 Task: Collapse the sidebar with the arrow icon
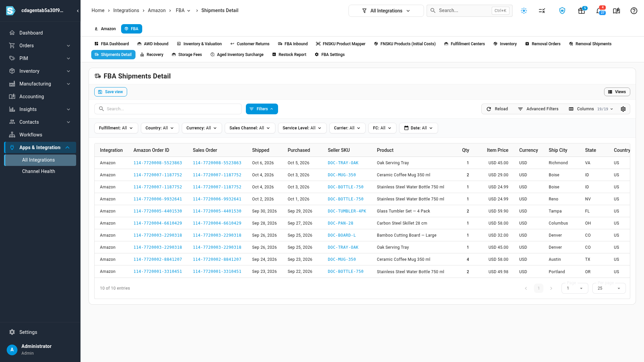[78, 11]
